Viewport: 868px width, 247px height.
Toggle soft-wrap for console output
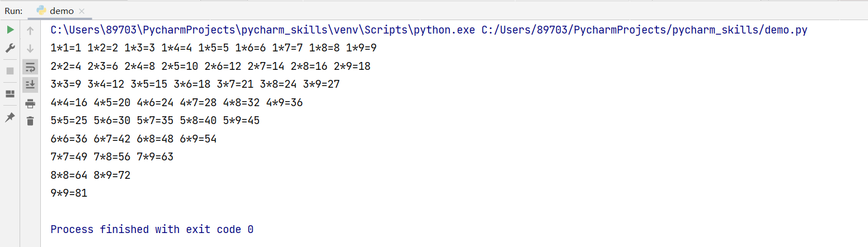pyautogui.click(x=30, y=68)
